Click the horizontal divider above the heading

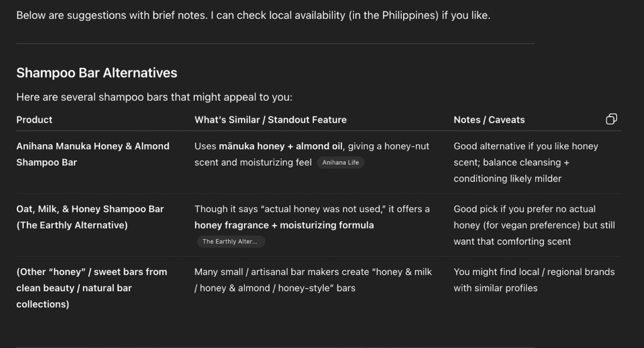(275, 43)
